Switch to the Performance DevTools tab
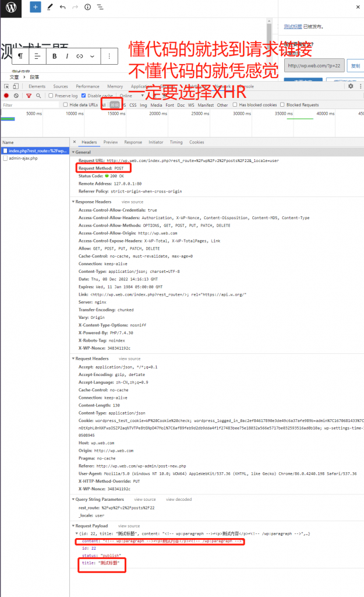Image resolution: width=364 pixels, height=597 pixels. (87, 86)
